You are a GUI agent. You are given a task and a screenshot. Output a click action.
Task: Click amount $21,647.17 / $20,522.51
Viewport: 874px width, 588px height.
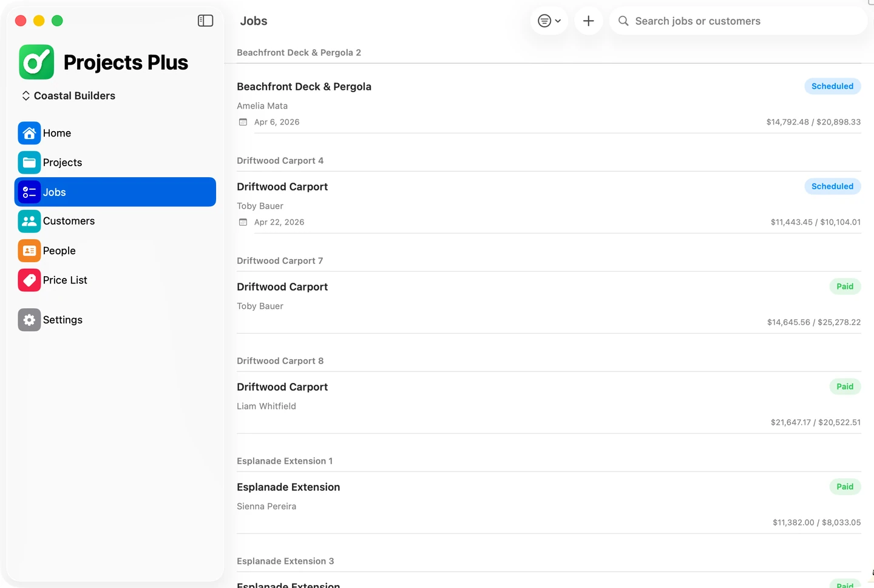tap(816, 422)
